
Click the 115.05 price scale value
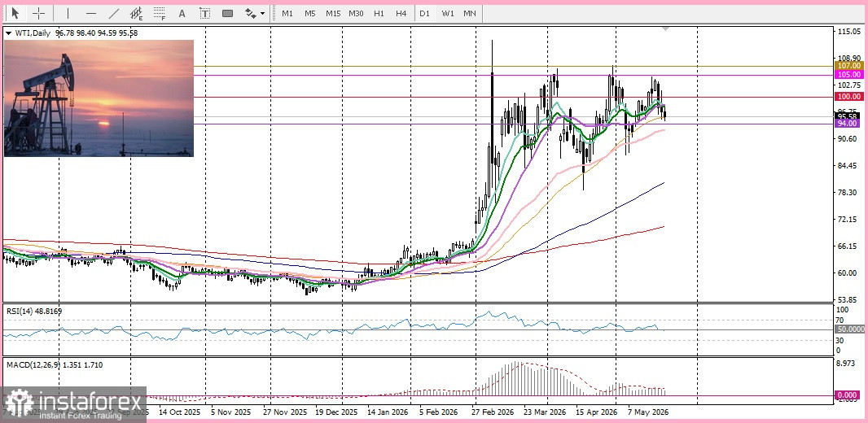click(849, 32)
